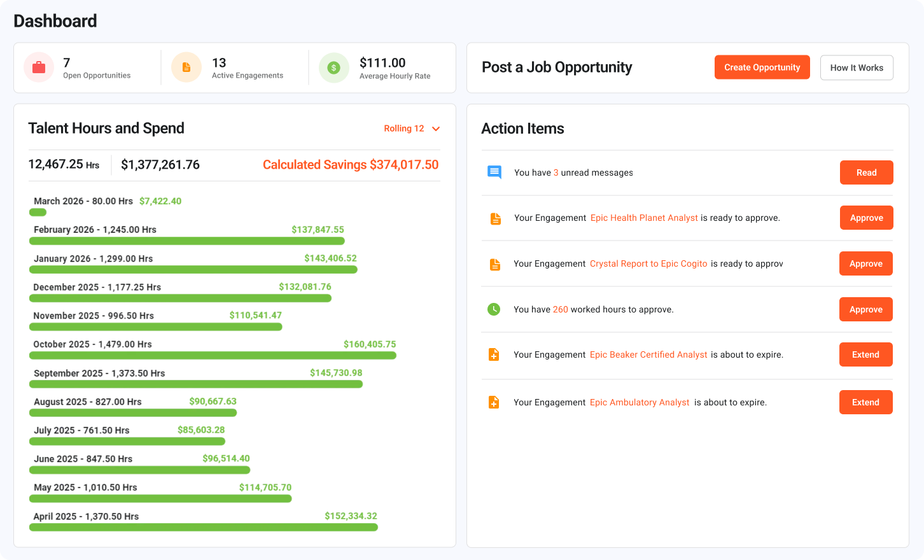Approve the Epic Health Planet Analyst engagement
The width and height of the screenshot is (924, 560).
[x=866, y=218]
